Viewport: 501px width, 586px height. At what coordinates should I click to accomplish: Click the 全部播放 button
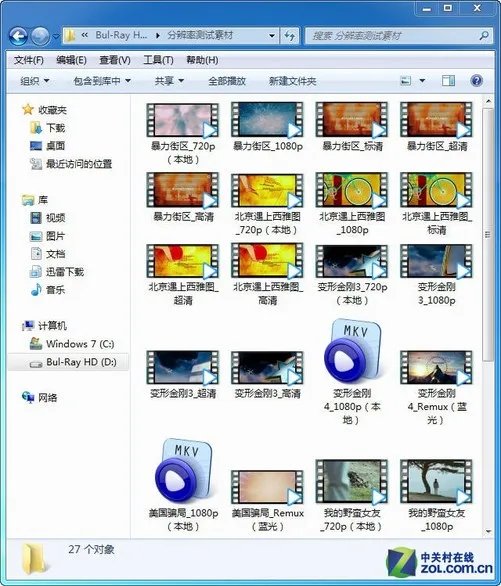227,81
